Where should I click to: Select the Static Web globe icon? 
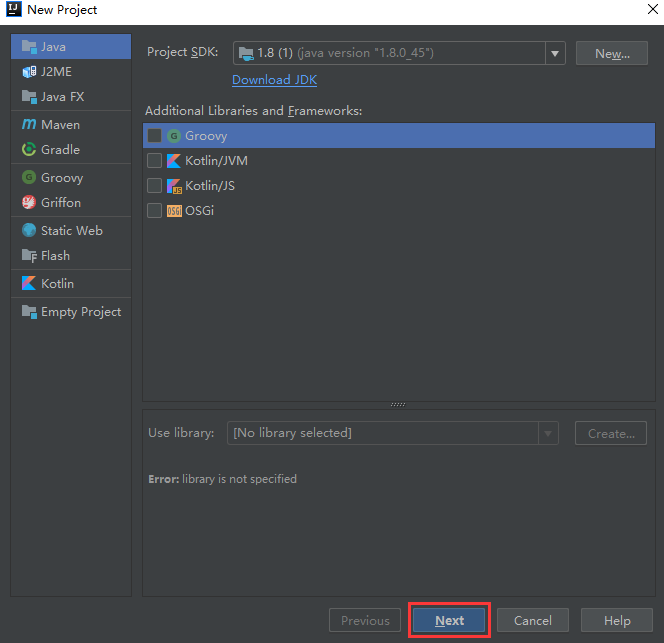click(29, 230)
